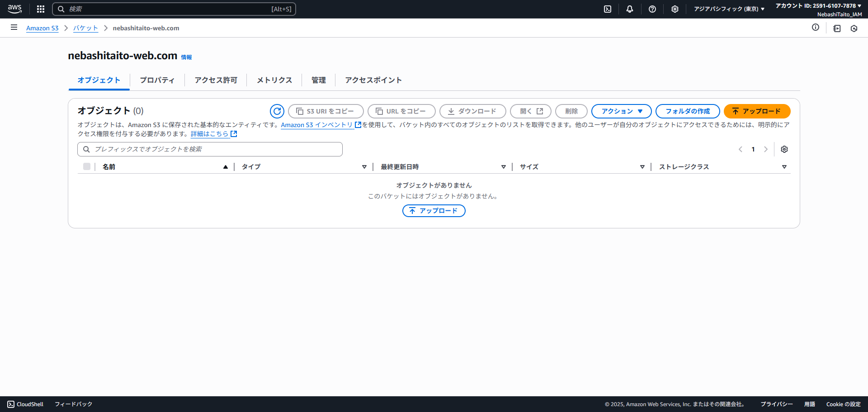Focus the prefix object search field
This screenshot has height=412, width=868.
pyautogui.click(x=210, y=149)
